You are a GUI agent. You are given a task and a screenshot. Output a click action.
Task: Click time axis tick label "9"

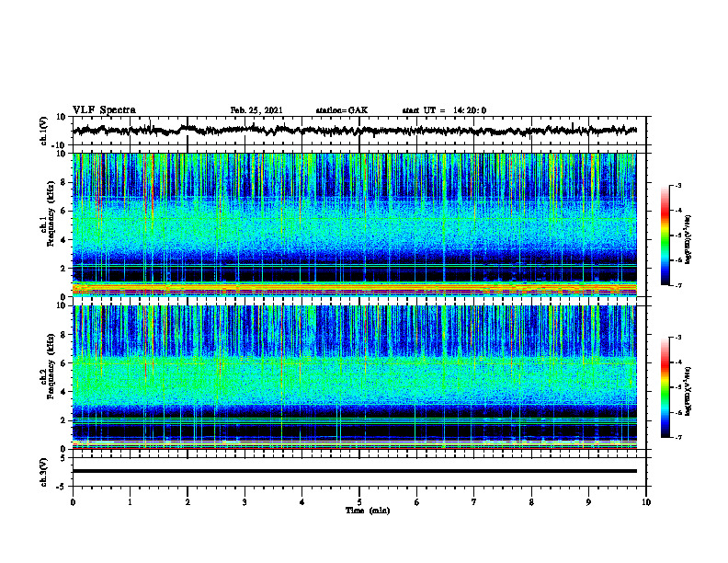pos(588,502)
